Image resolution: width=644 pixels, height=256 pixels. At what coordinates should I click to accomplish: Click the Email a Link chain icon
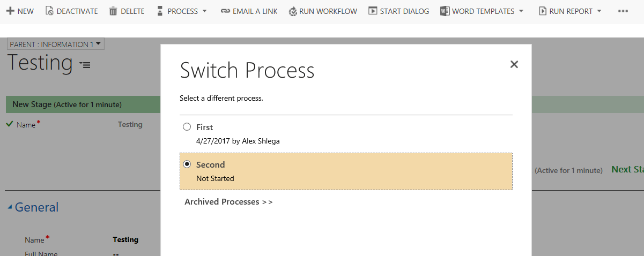[225, 11]
